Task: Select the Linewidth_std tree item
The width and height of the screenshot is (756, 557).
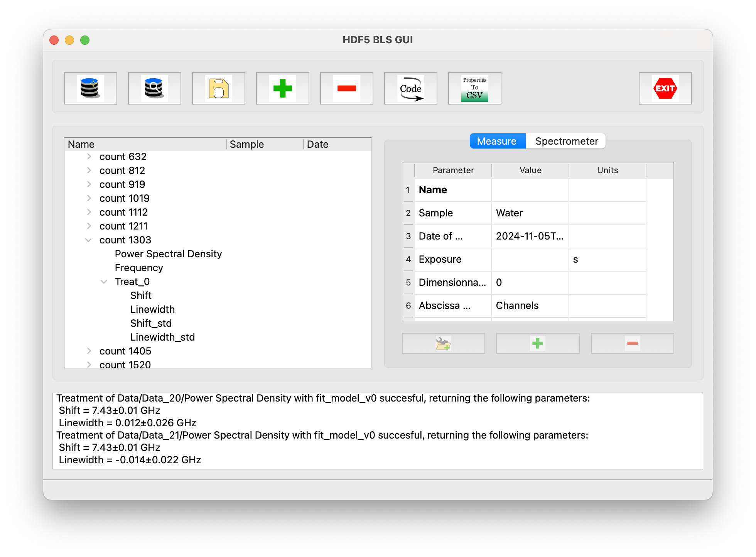Action: 162,337
